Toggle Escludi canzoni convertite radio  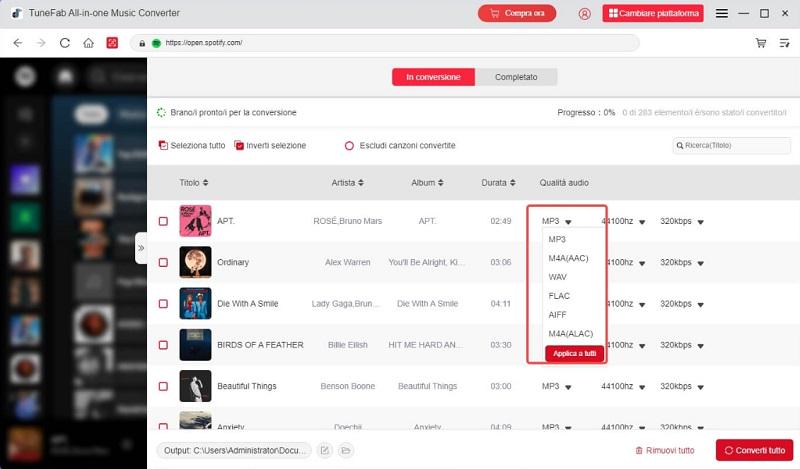(349, 146)
